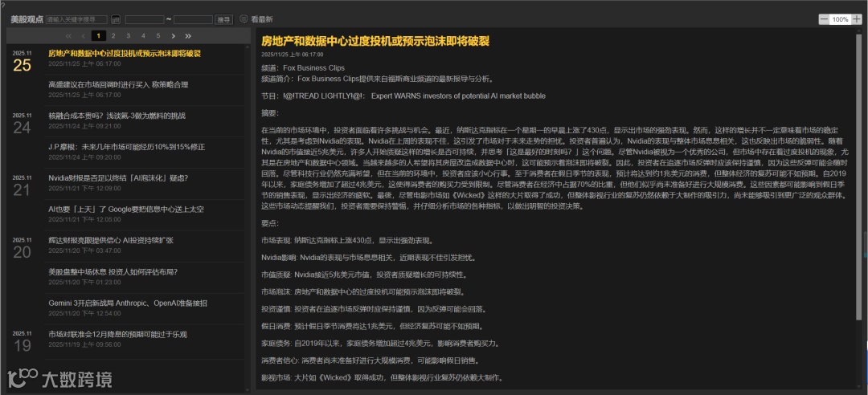Image resolution: width=868 pixels, height=395 pixels.
Task: Select page 3 in pagination
Action: point(128,36)
